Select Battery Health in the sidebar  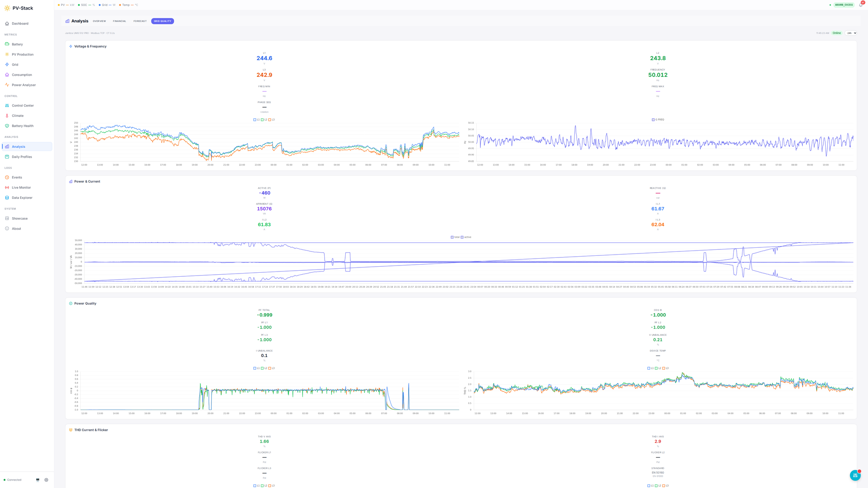22,126
